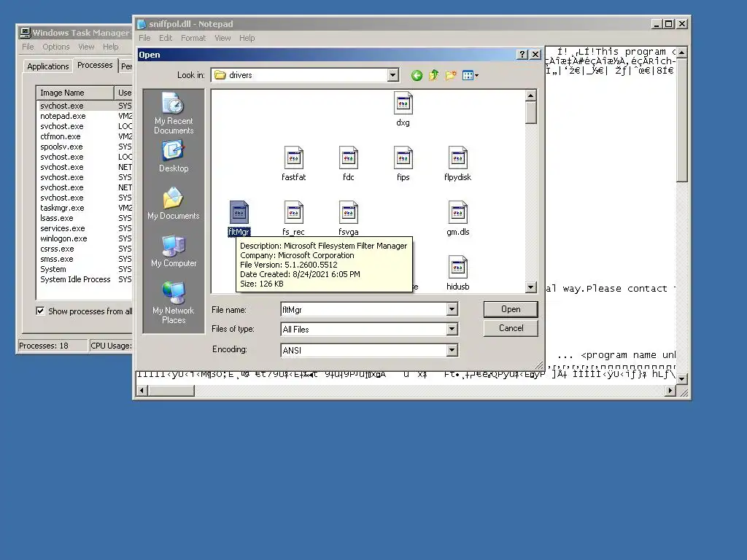Click the Cancel button in dialog
This screenshot has width=747, height=560.
tap(511, 328)
